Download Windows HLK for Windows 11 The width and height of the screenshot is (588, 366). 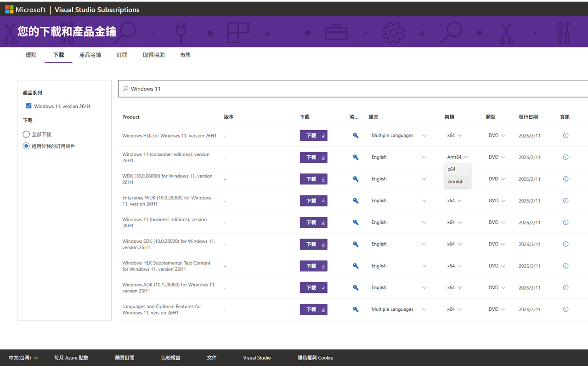tap(313, 136)
